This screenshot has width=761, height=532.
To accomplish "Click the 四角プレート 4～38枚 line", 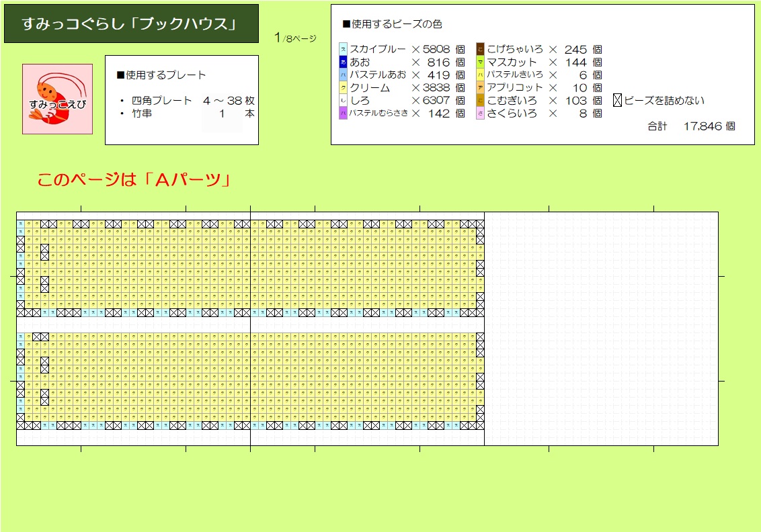I will (188, 100).
